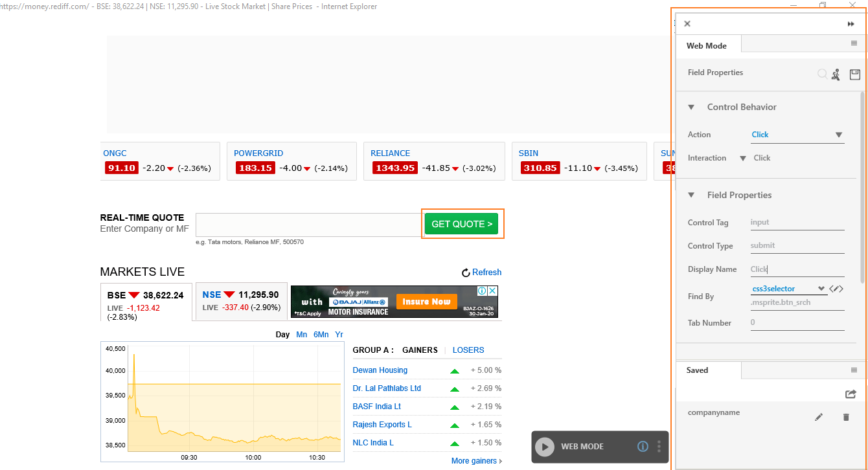The width and height of the screenshot is (868, 470).
Task: Click the RELIANCE price 1343.95
Action: click(x=395, y=168)
